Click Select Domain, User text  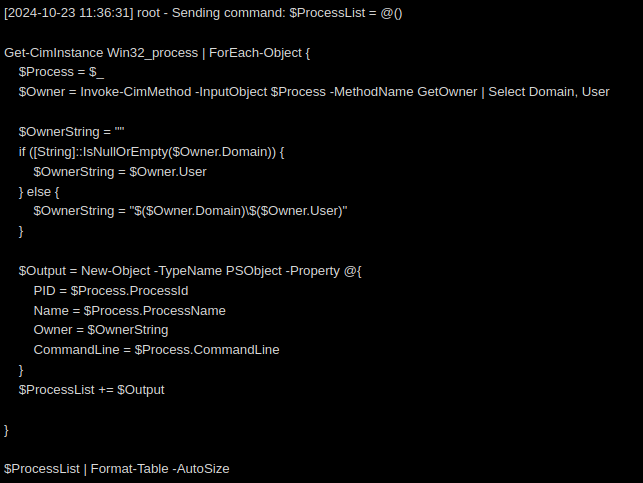549,92
